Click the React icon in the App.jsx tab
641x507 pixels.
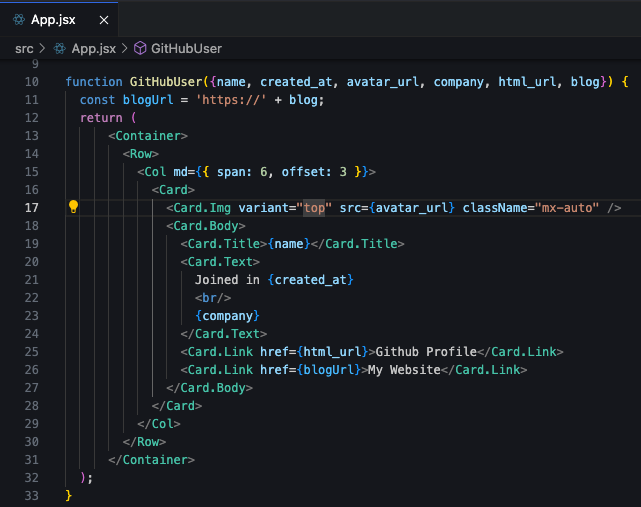(17, 18)
